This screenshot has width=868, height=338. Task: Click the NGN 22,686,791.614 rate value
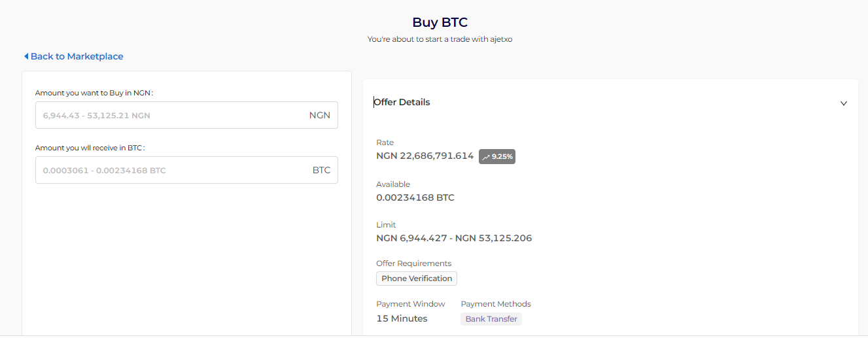coord(425,156)
